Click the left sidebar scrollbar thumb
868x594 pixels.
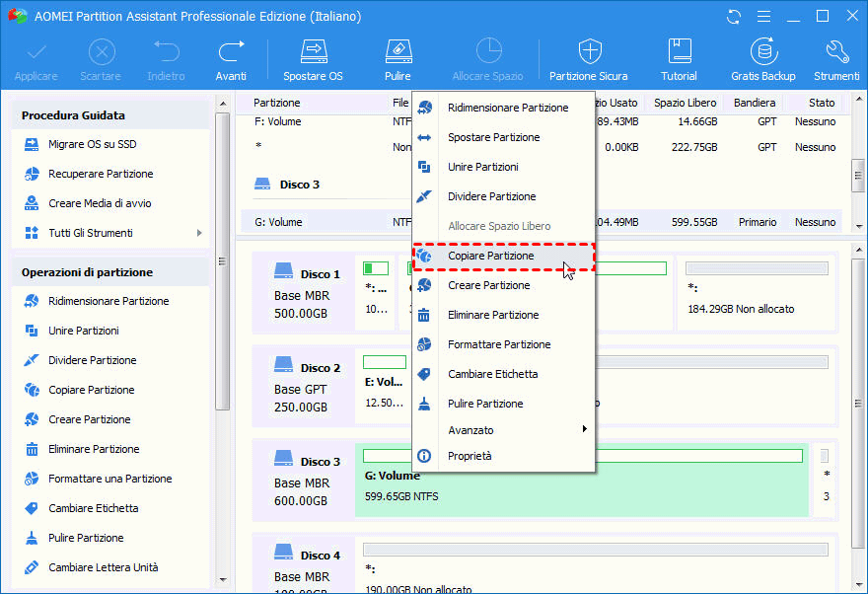pyautogui.click(x=223, y=261)
